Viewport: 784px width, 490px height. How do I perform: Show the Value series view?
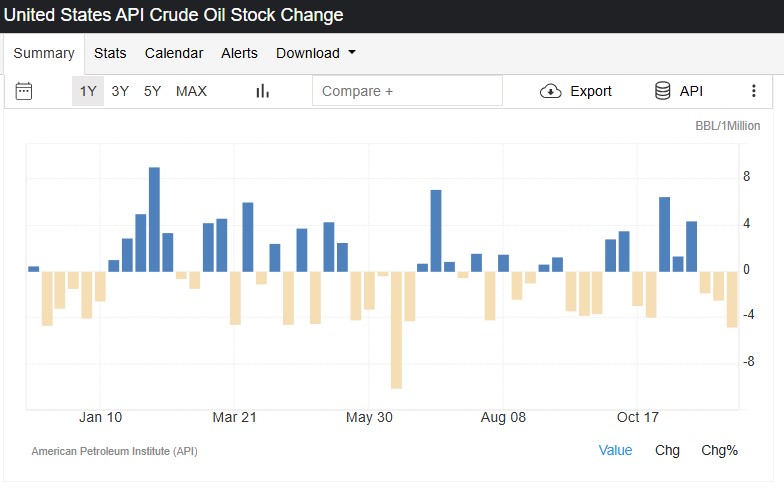(x=615, y=450)
